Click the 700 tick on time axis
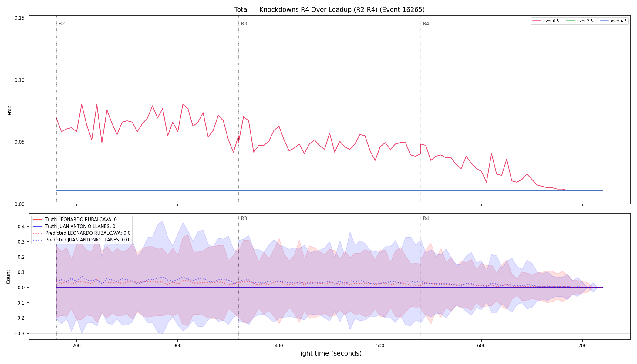Image resolution: width=637 pixels, height=364 pixels. click(582, 345)
